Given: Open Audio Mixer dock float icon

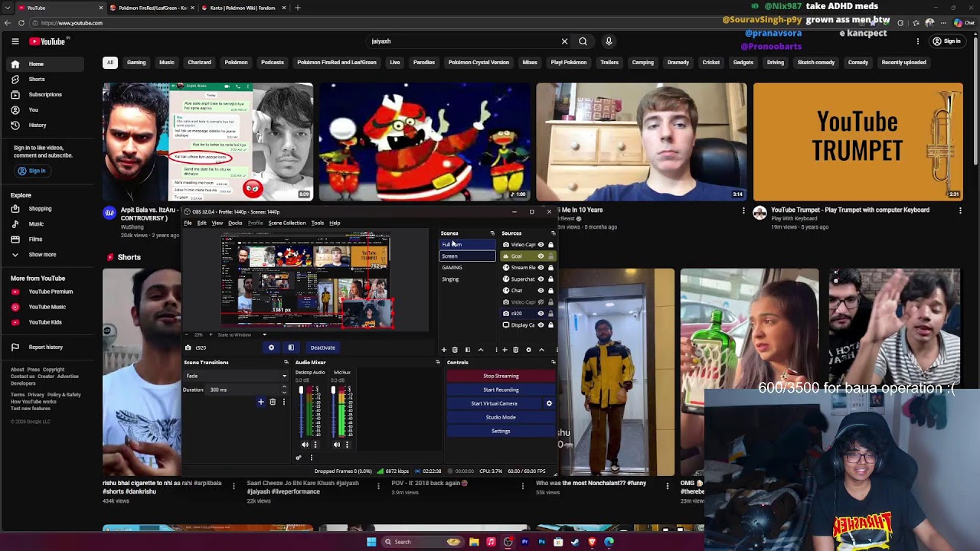Looking at the screenshot, I should click(437, 363).
